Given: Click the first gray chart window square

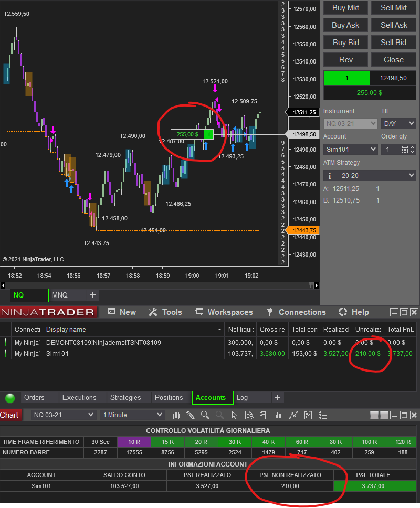Looking at the screenshot, I should pos(374,415).
